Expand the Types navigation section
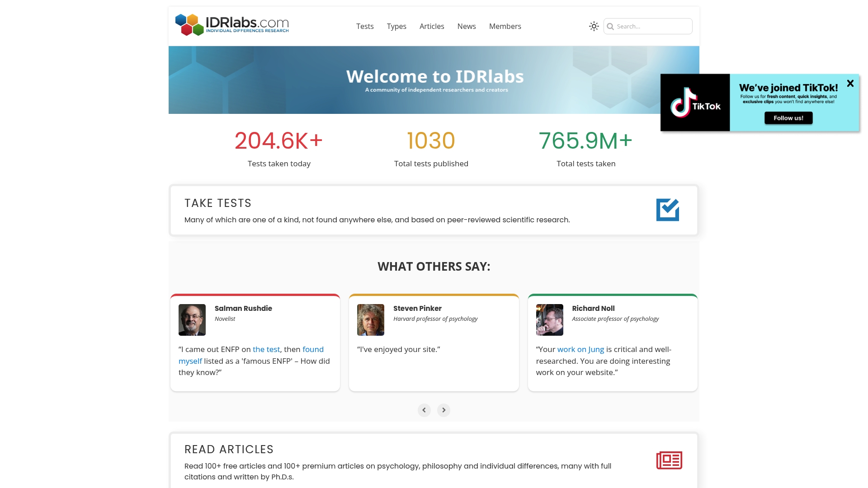This screenshot has width=868, height=488. 396,26
